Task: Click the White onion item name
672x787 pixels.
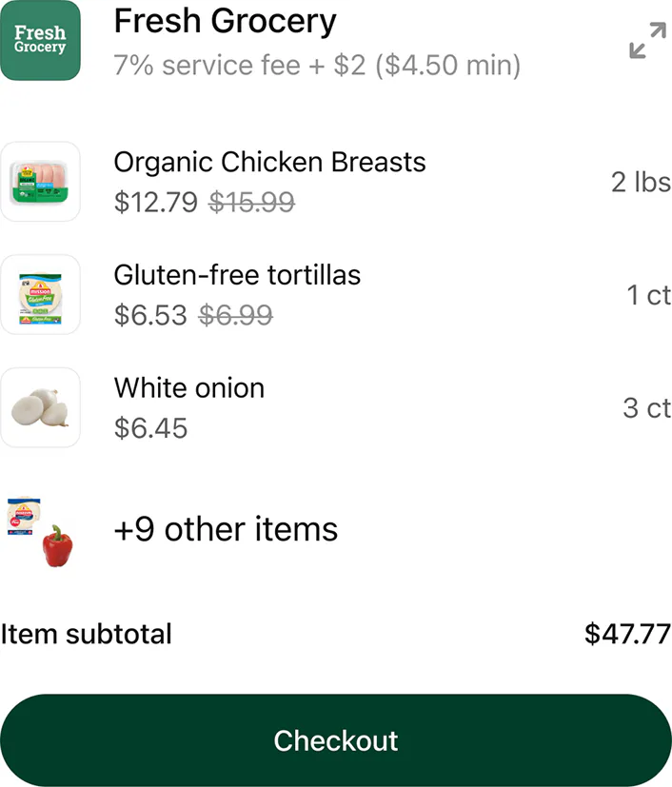Action: click(x=188, y=388)
